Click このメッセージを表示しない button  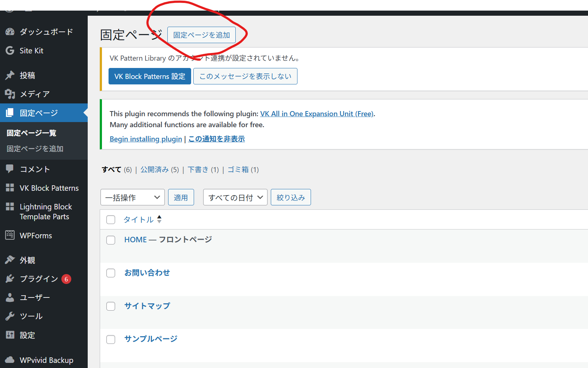[x=245, y=76]
